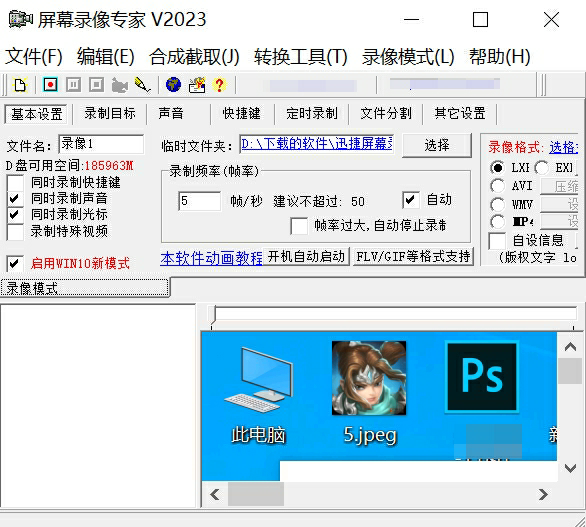Click the 临时文件夹 path field
Screen dimensions: 586x527
click(x=316, y=144)
